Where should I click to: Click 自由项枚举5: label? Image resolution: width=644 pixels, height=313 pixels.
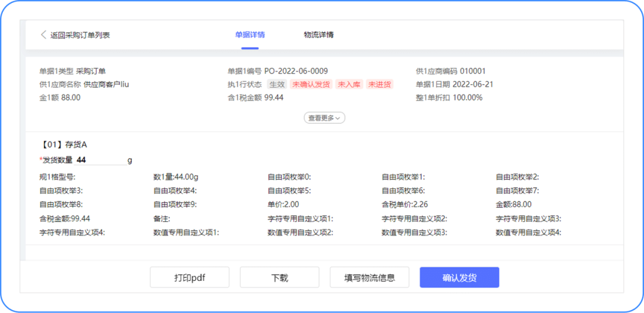coord(289,191)
